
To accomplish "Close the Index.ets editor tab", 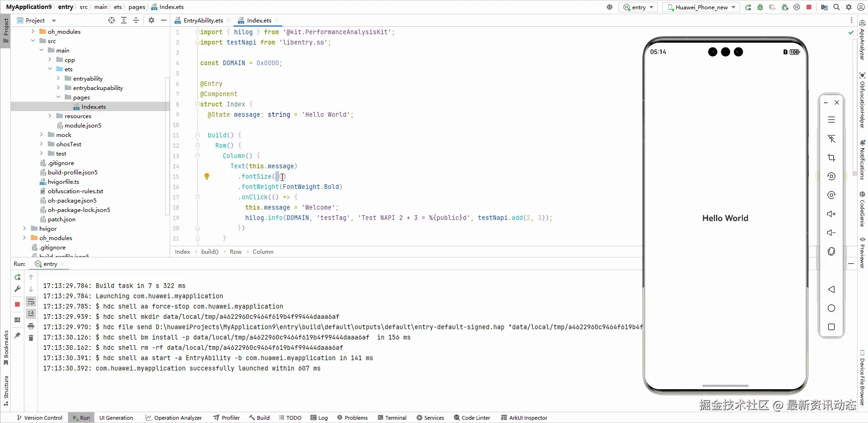I will coord(277,20).
